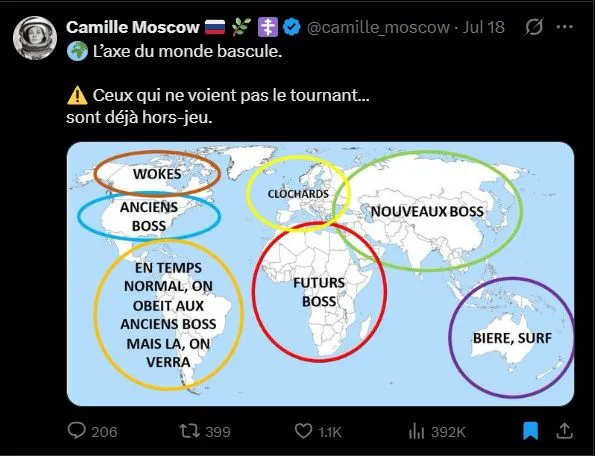595x456 pixels.
Task: Open the three-dot more options menu
Action: [x=565, y=27]
